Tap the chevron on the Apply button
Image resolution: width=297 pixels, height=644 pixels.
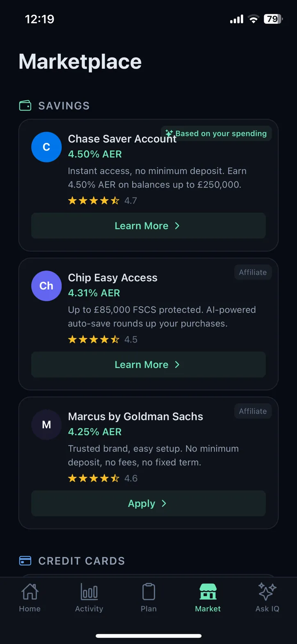click(164, 503)
